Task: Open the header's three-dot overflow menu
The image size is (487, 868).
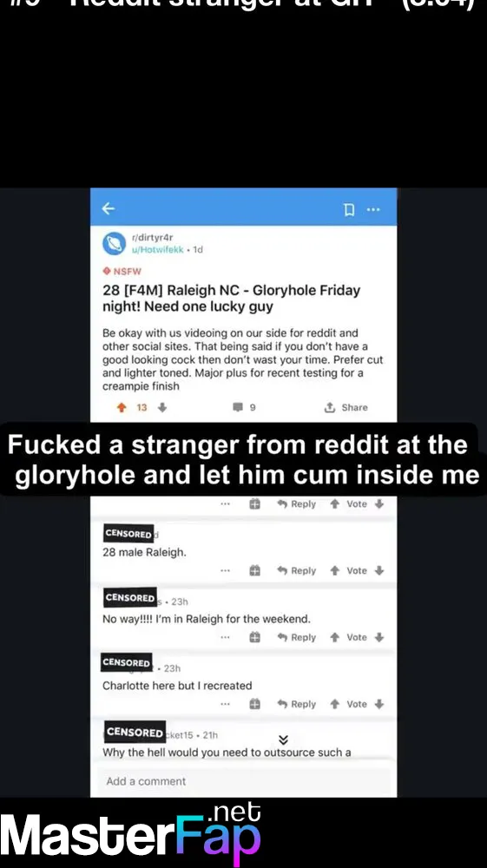Action: (x=373, y=209)
